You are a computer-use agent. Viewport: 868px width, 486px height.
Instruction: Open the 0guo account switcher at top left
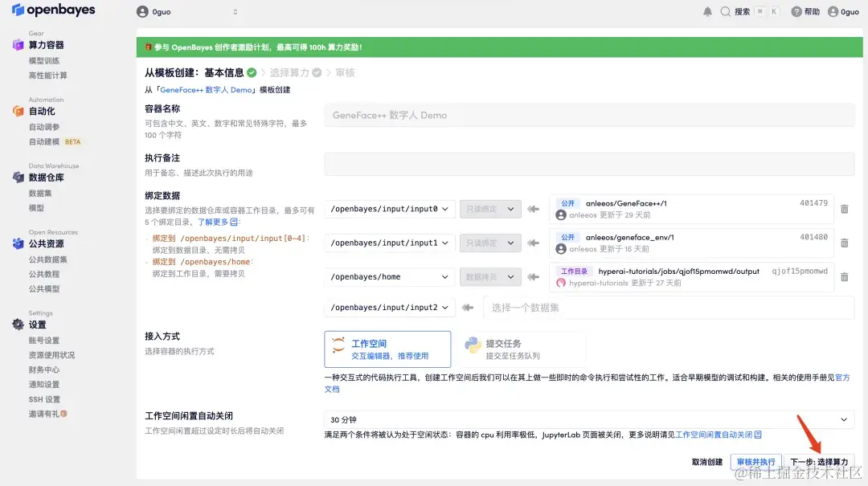[x=187, y=11]
